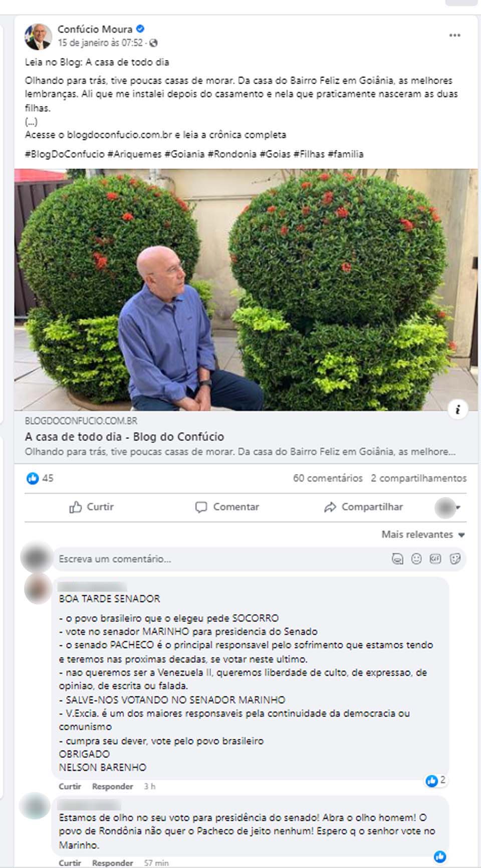Viewport: 481px width, 868px height.
Task: Click the Escreva um comentário input field
Action: click(x=220, y=559)
